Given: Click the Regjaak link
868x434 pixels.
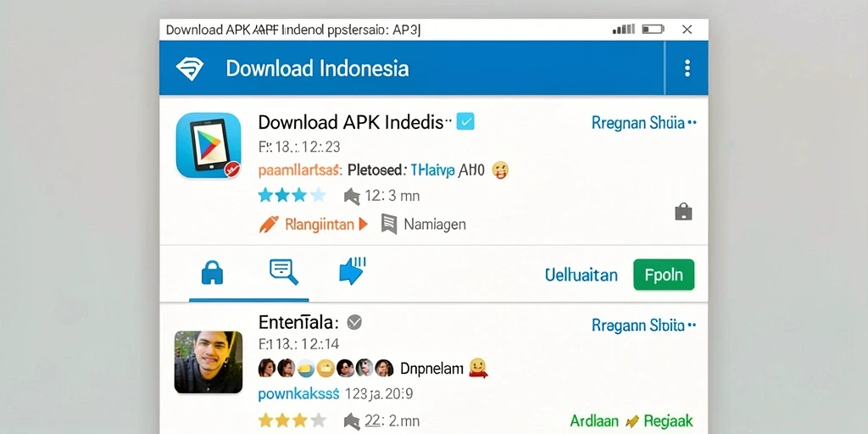Looking at the screenshot, I should pos(668,421).
